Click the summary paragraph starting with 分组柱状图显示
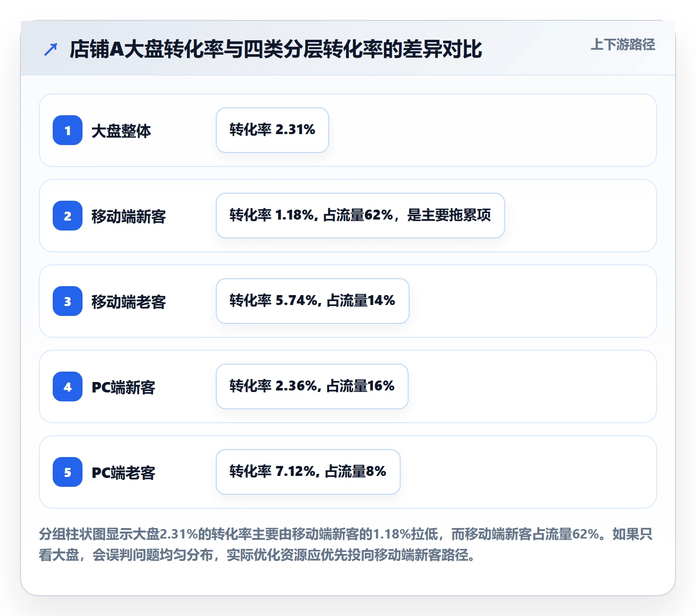Image resolution: width=696 pixels, height=616 pixels. [346, 544]
